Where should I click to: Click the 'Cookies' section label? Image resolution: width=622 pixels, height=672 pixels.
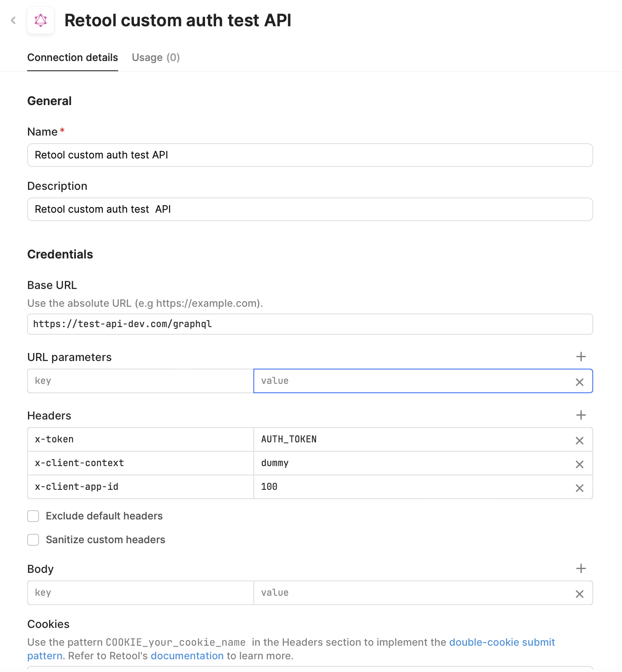point(48,624)
